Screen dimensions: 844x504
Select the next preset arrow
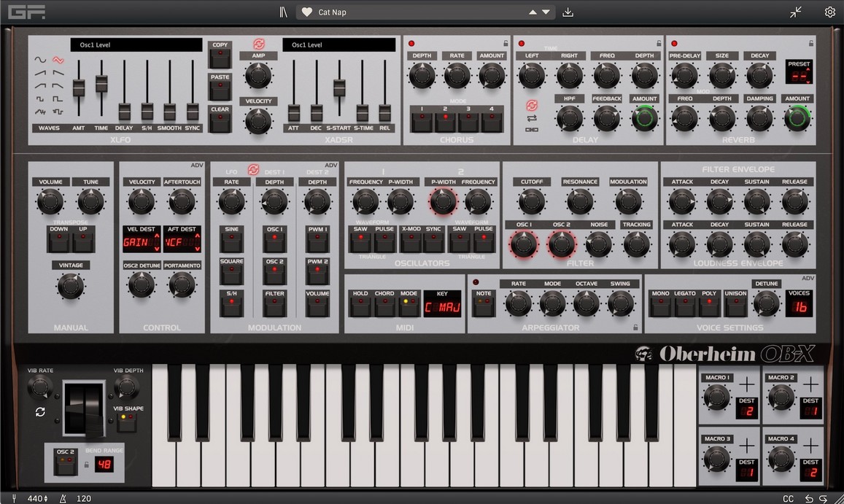tap(546, 12)
